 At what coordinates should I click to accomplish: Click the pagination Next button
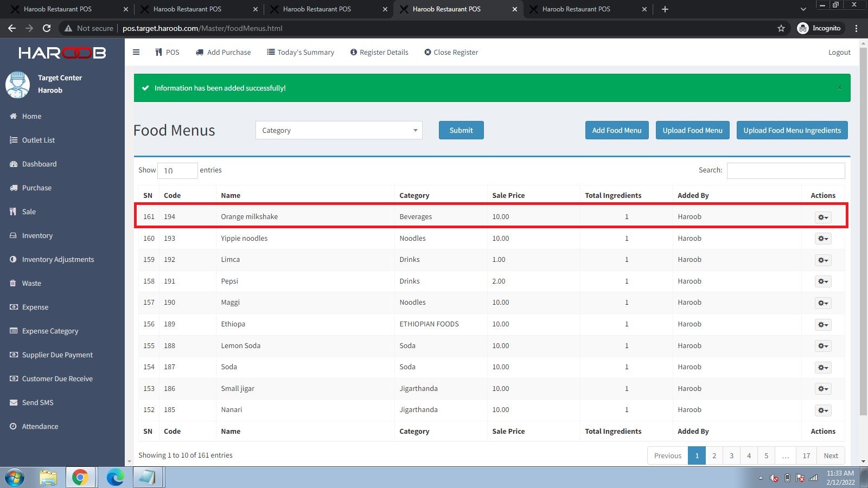point(831,455)
